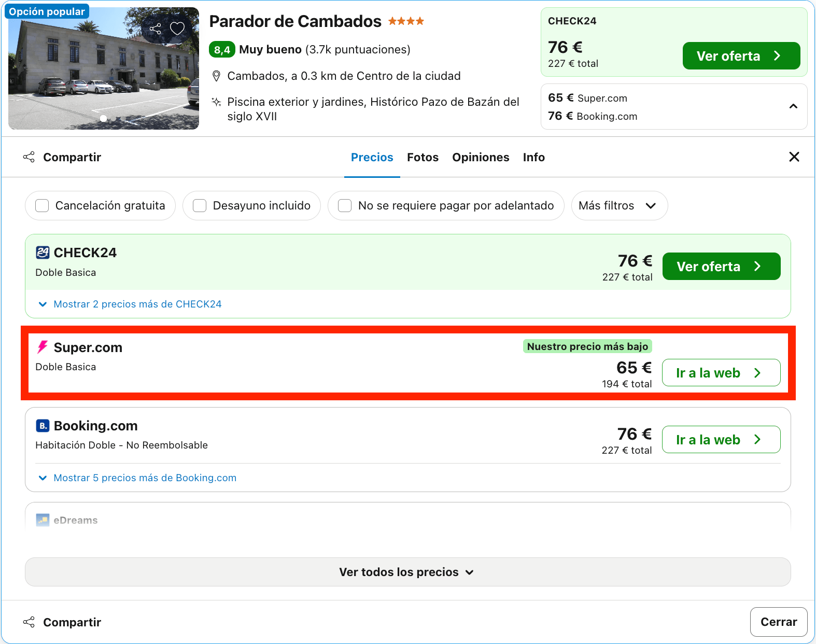The width and height of the screenshot is (816, 644).
Task: Expand Mostrar 2 precios más de CHECK24
Action: [130, 304]
